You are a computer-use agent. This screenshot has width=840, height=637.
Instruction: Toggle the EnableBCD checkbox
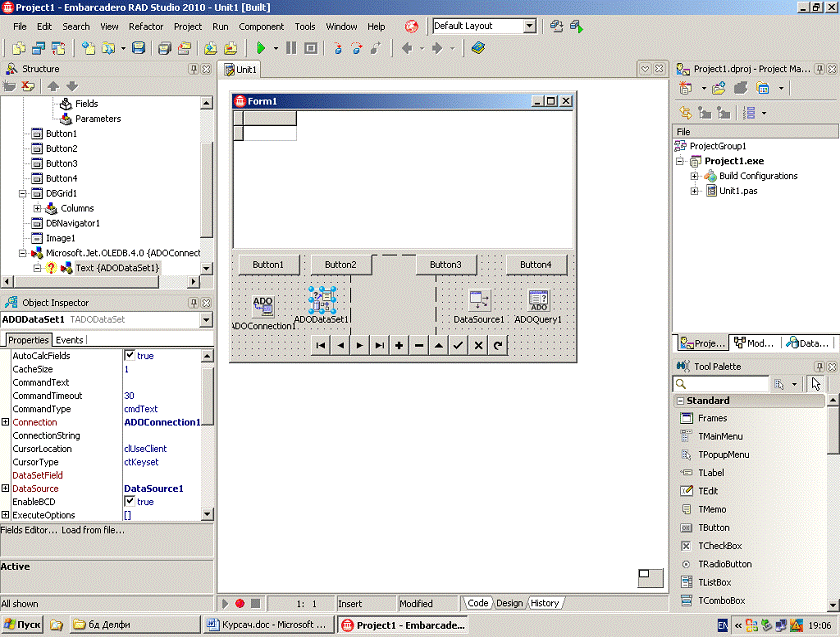click(x=130, y=502)
